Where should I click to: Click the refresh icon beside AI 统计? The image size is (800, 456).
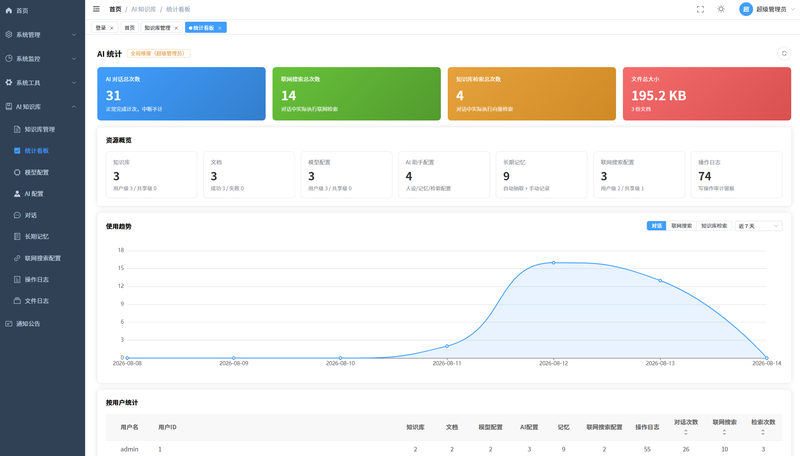tap(784, 53)
